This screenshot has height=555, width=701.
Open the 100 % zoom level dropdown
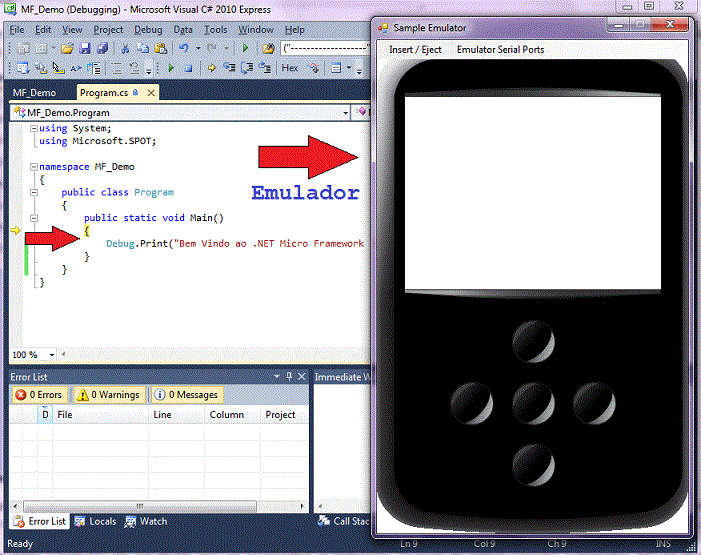point(52,355)
